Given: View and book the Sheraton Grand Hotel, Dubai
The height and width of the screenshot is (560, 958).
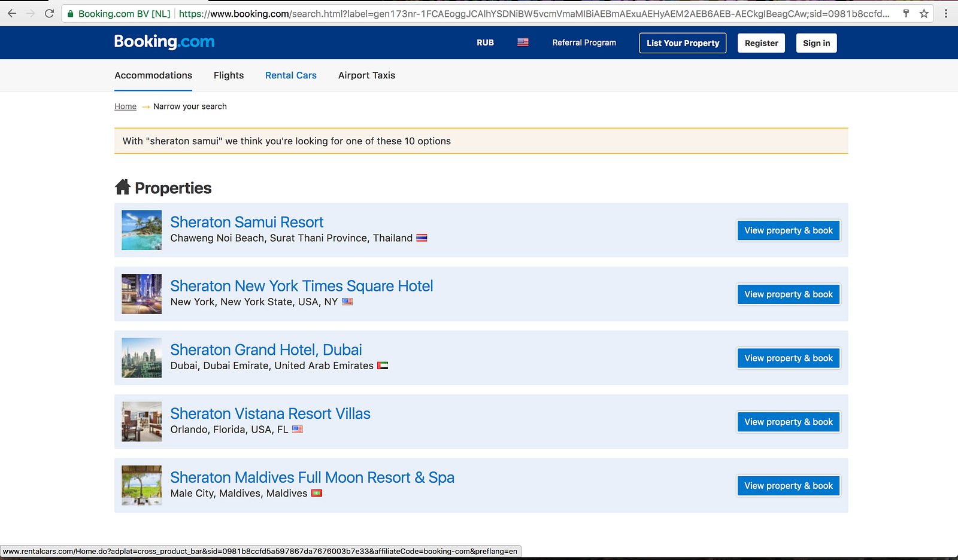Looking at the screenshot, I should point(789,358).
